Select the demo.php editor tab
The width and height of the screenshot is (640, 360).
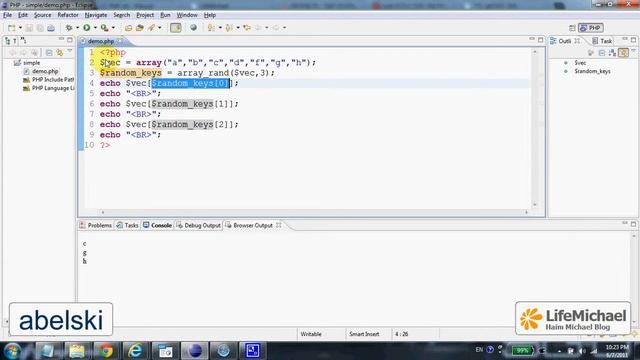[x=100, y=41]
